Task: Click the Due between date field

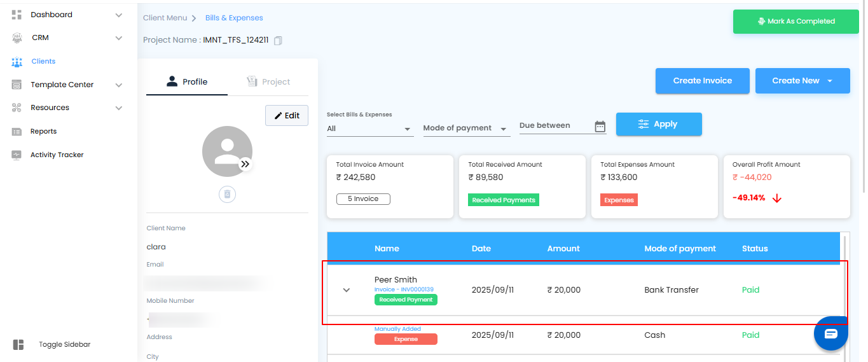Action: tap(555, 126)
